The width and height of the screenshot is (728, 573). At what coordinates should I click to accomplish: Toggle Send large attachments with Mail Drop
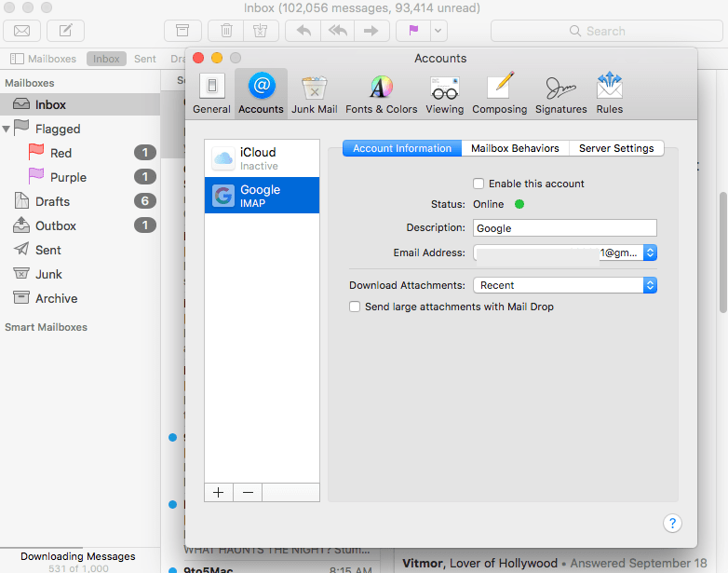(355, 307)
